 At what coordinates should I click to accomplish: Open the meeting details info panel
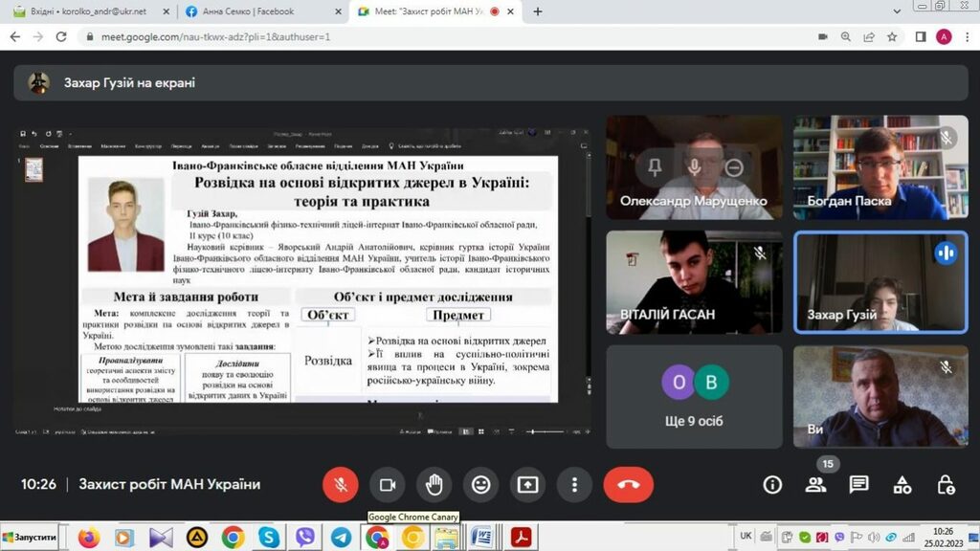(x=772, y=485)
